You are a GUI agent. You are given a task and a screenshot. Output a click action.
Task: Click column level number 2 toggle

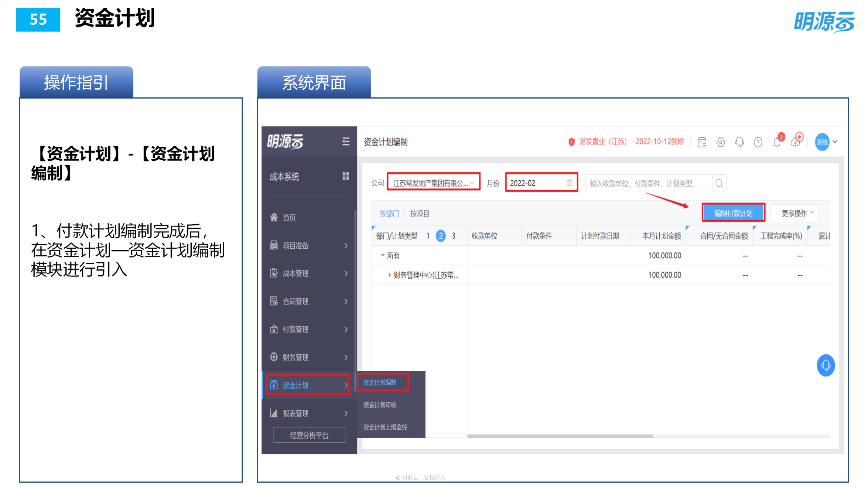(440, 236)
